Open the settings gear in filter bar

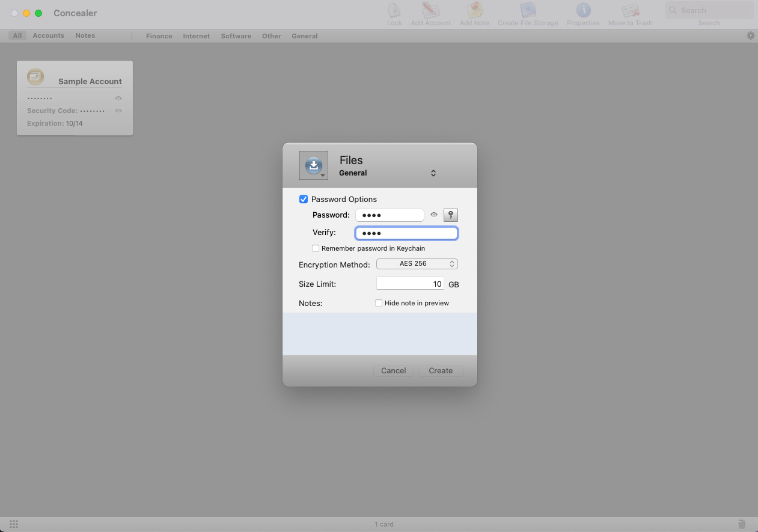[x=751, y=35]
